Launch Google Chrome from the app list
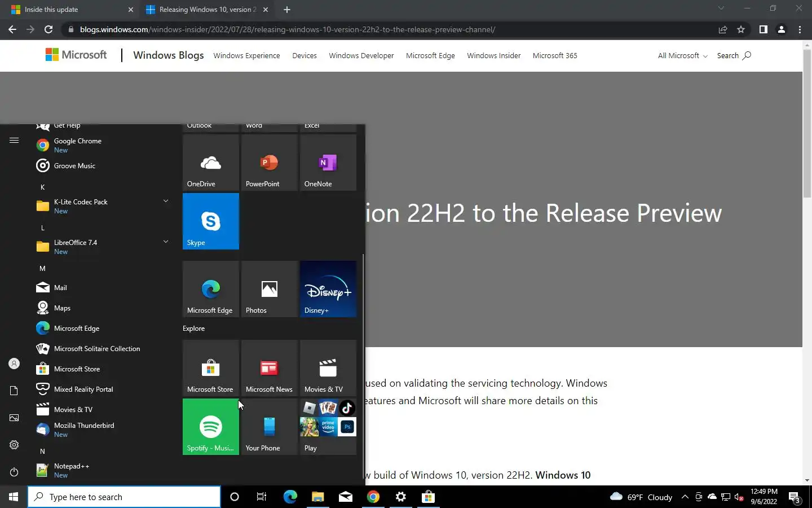The height and width of the screenshot is (508, 812). tap(103, 145)
